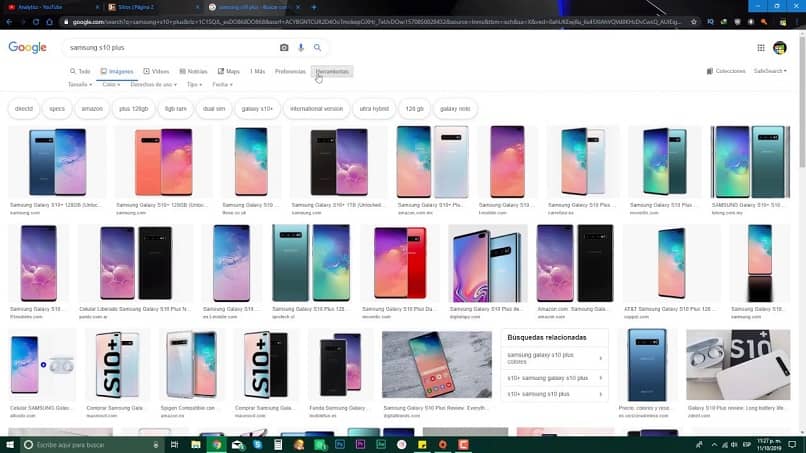Click the amazon suggestion chip

[92, 108]
